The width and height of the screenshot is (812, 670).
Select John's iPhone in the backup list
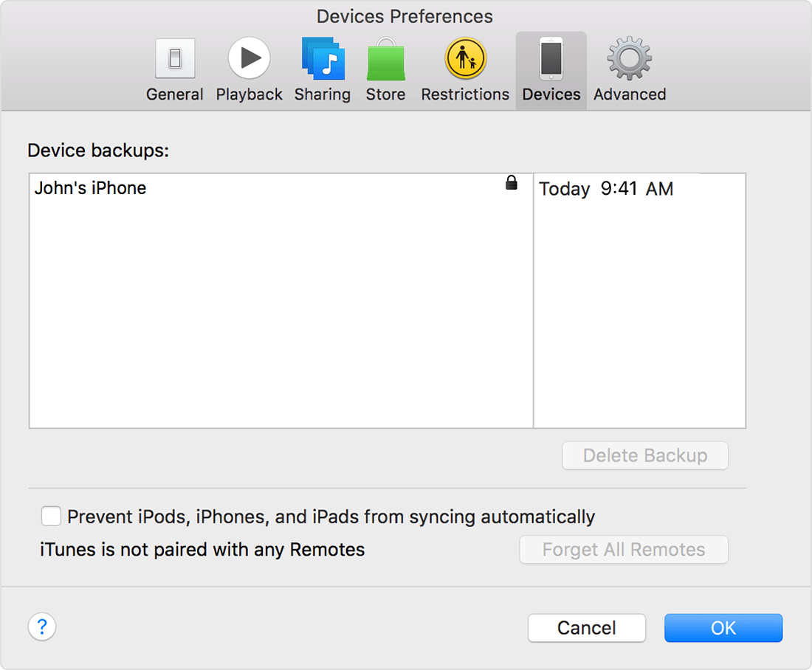[x=90, y=188]
